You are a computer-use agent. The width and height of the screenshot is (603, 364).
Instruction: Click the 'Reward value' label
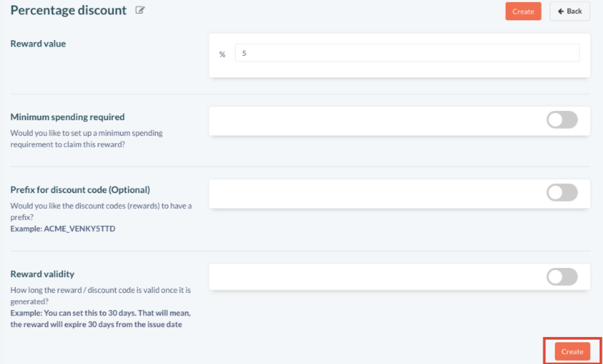tap(38, 44)
